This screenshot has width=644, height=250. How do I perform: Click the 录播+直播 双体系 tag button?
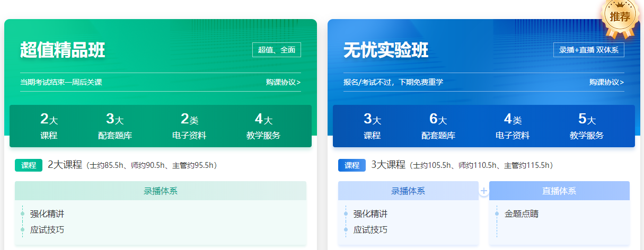click(589, 50)
